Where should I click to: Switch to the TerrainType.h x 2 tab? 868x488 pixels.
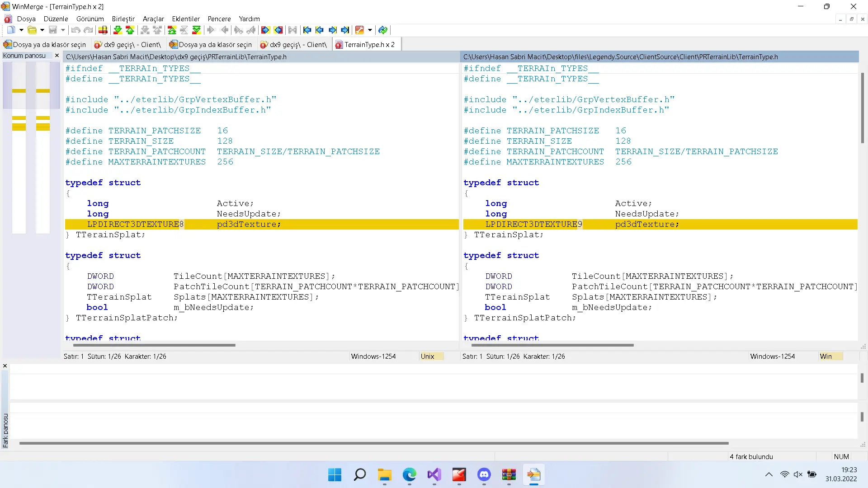tap(367, 45)
